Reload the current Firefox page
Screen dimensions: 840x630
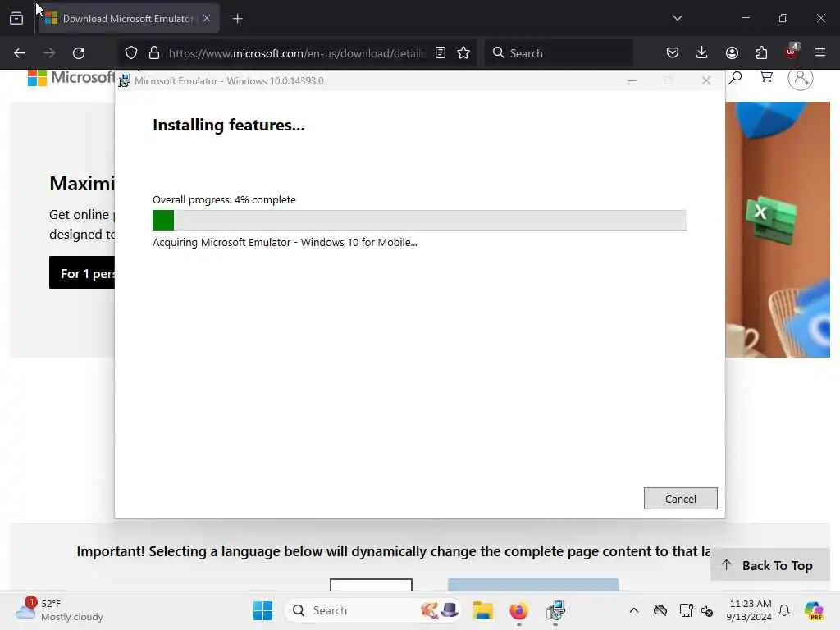[79, 53]
